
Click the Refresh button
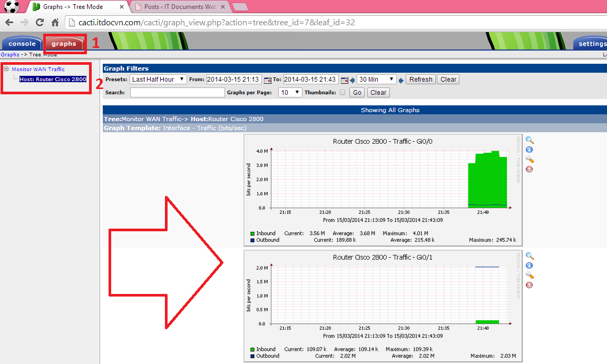(x=420, y=80)
